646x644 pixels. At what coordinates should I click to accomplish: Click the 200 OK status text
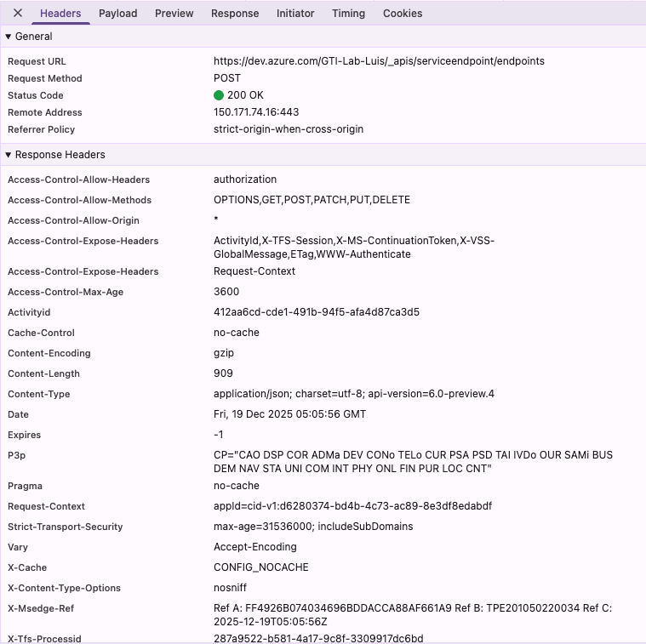click(245, 95)
